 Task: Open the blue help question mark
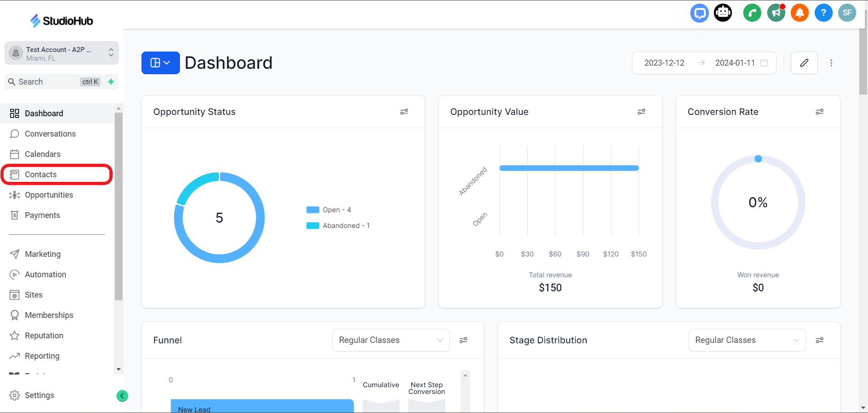[x=824, y=13]
